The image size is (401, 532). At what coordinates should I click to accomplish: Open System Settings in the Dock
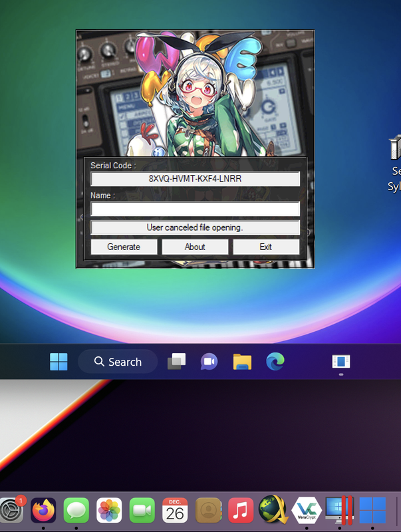click(10, 510)
